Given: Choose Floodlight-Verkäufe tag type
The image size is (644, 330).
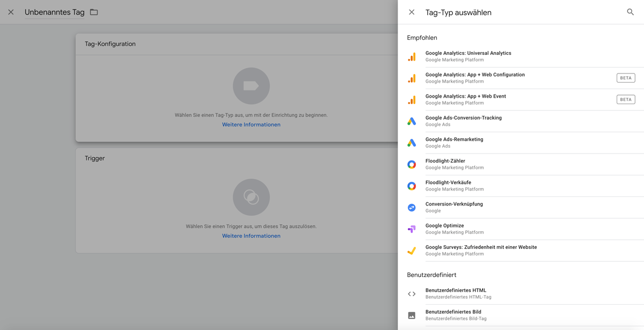Looking at the screenshot, I should pos(521,186).
